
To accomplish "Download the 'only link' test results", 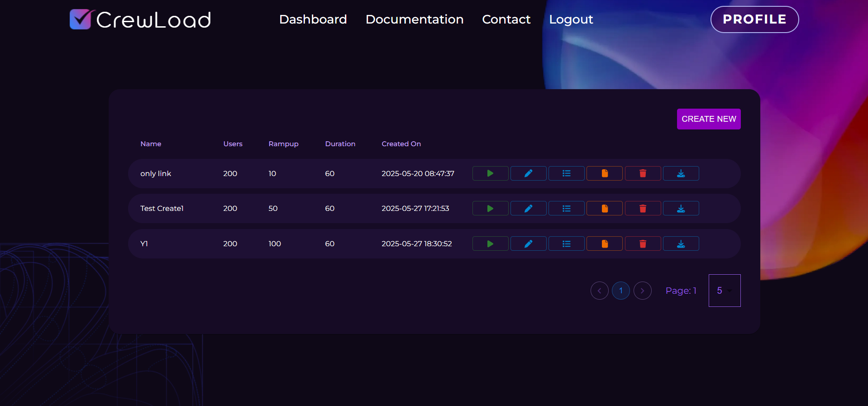I will point(681,173).
